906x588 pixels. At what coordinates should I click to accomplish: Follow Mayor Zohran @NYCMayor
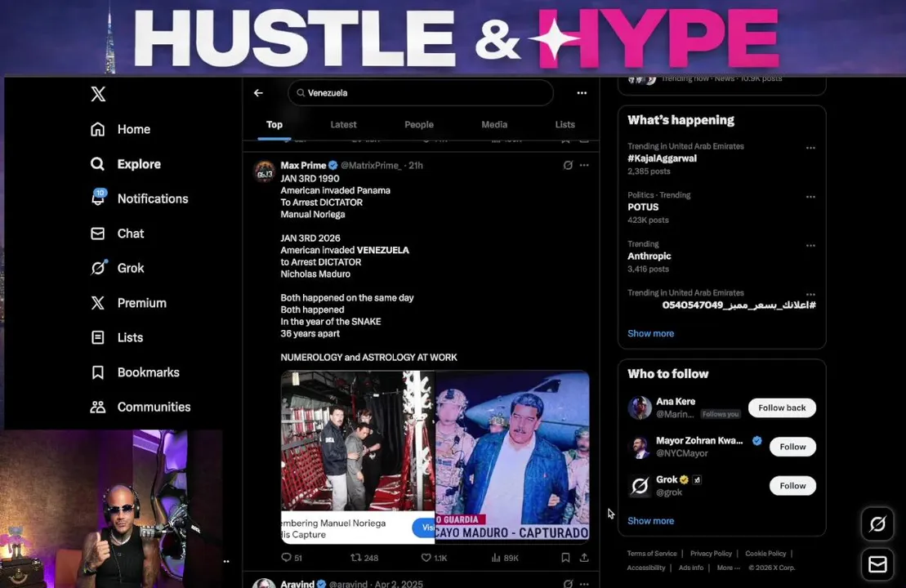[792, 447]
